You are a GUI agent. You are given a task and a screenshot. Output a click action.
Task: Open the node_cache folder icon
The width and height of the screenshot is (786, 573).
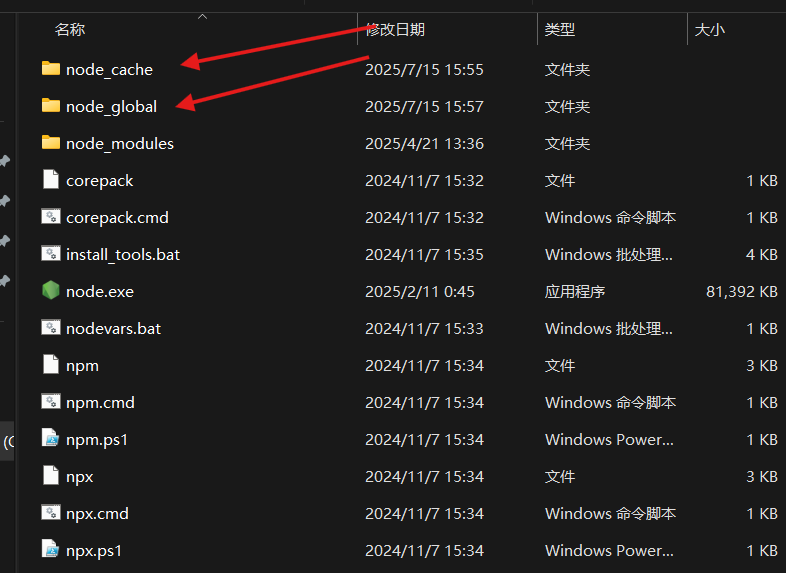click(x=51, y=68)
